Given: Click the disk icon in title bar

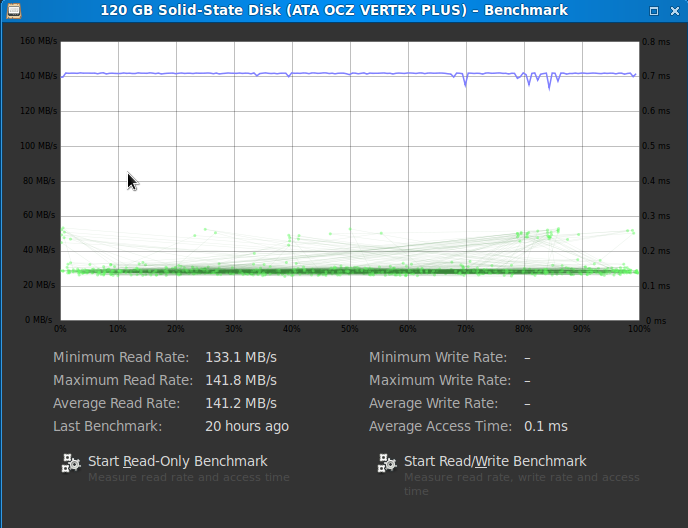Looking at the screenshot, I should pyautogui.click(x=14, y=11).
